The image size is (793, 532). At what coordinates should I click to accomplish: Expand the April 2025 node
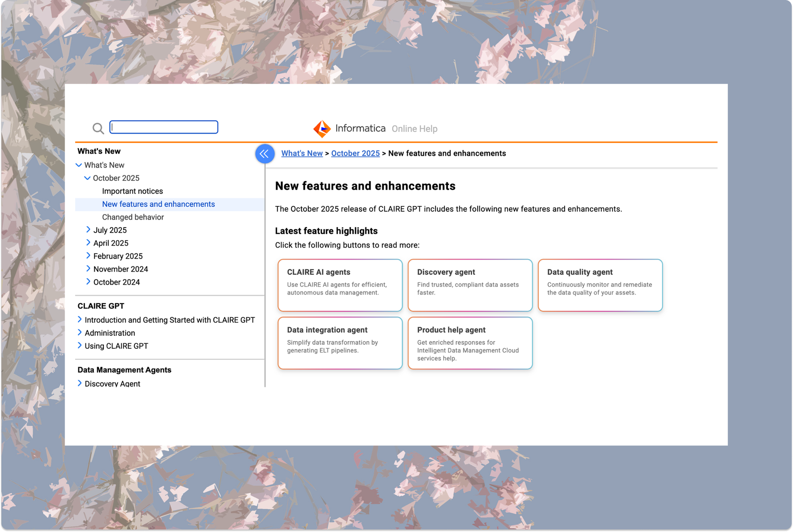pos(88,243)
